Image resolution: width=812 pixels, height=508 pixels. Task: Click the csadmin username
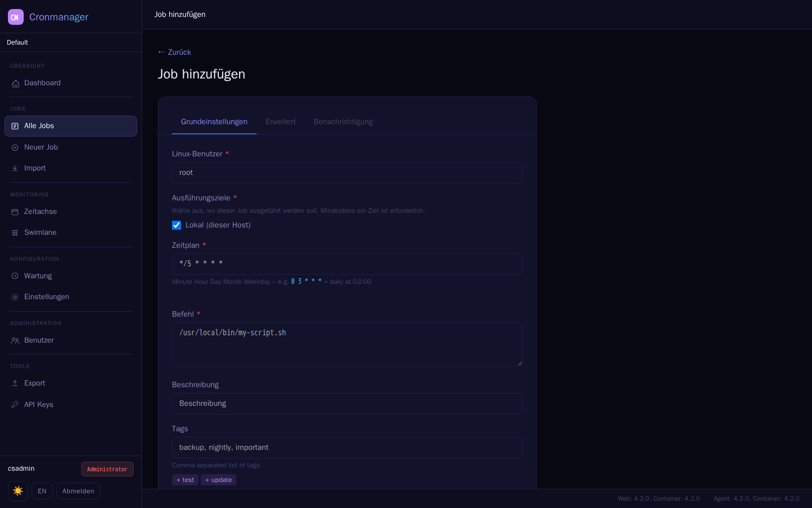tap(21, 468)
